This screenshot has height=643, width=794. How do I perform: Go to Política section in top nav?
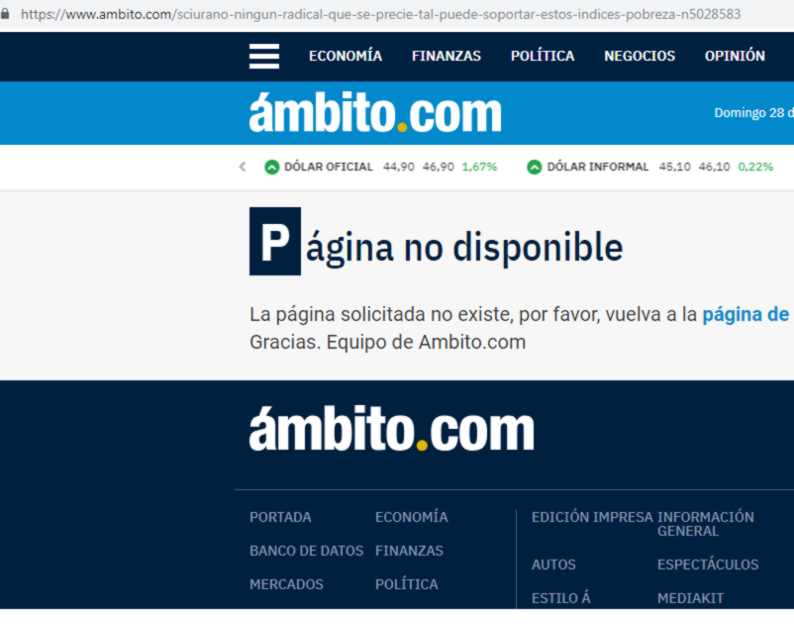[542, 56]
